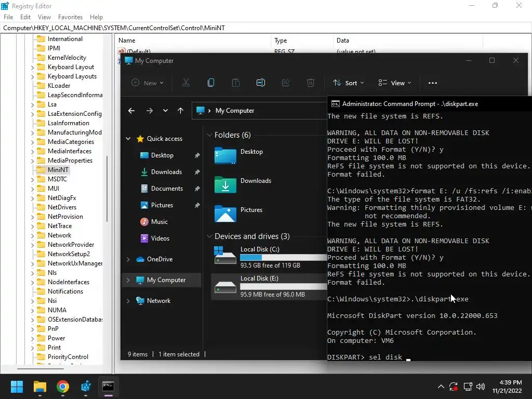This screenshot has height=399, width=532.
Task: Expand the Keyboard Layout registry key
Action: [x=32, y=67]
